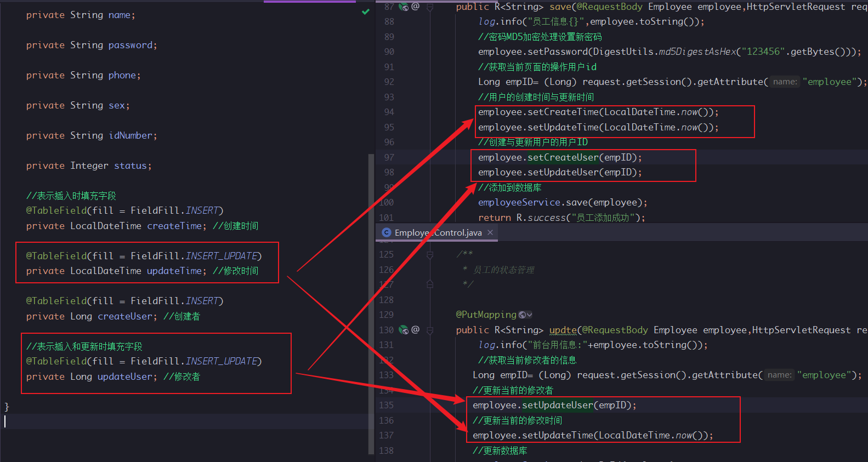Click the fold end marker on line 127
The image size is (868, 462).
(430, 284)
